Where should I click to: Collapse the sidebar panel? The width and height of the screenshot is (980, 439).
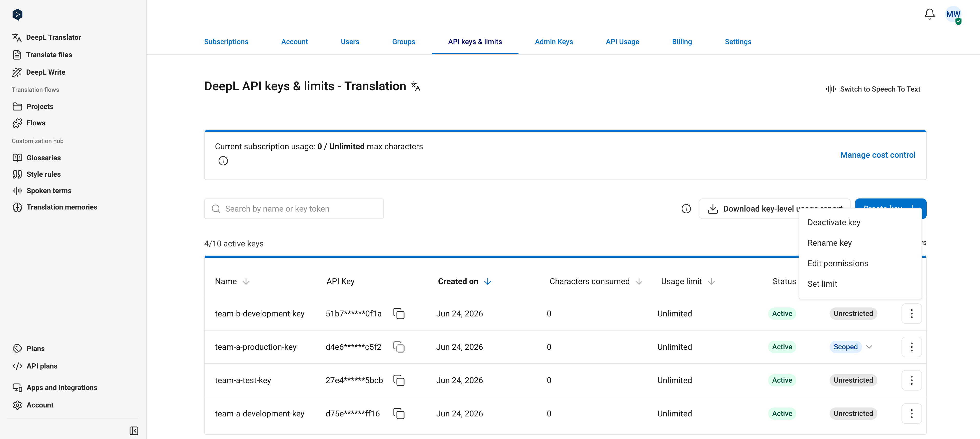134,431
